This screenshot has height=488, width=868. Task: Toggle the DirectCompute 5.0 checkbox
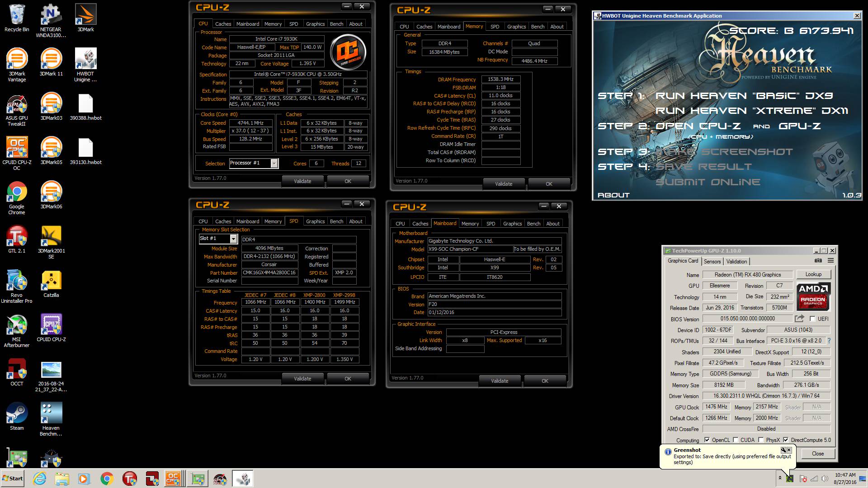coord(786,440)
